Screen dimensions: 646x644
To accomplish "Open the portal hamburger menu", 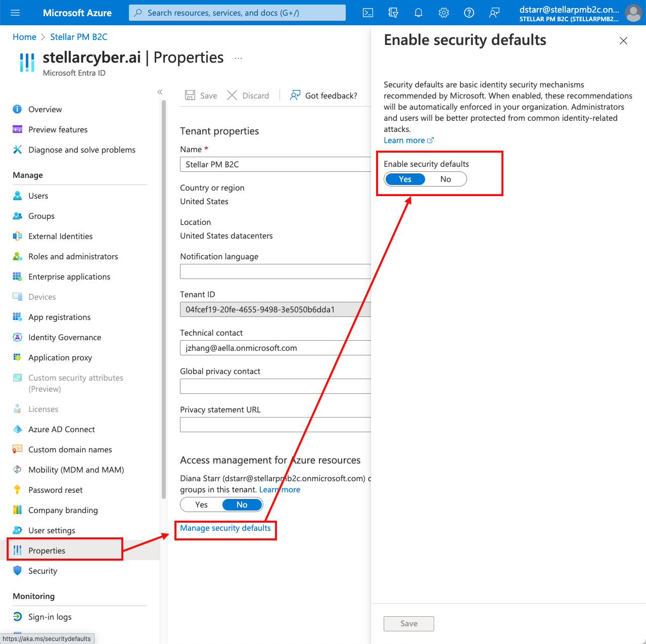I will [15, 13].
